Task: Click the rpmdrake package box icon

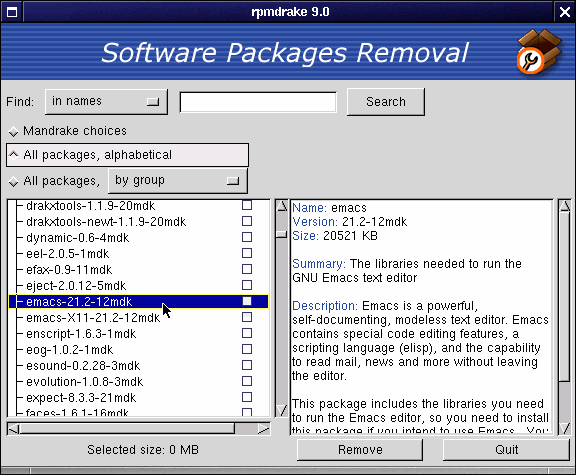Action: 539,51
